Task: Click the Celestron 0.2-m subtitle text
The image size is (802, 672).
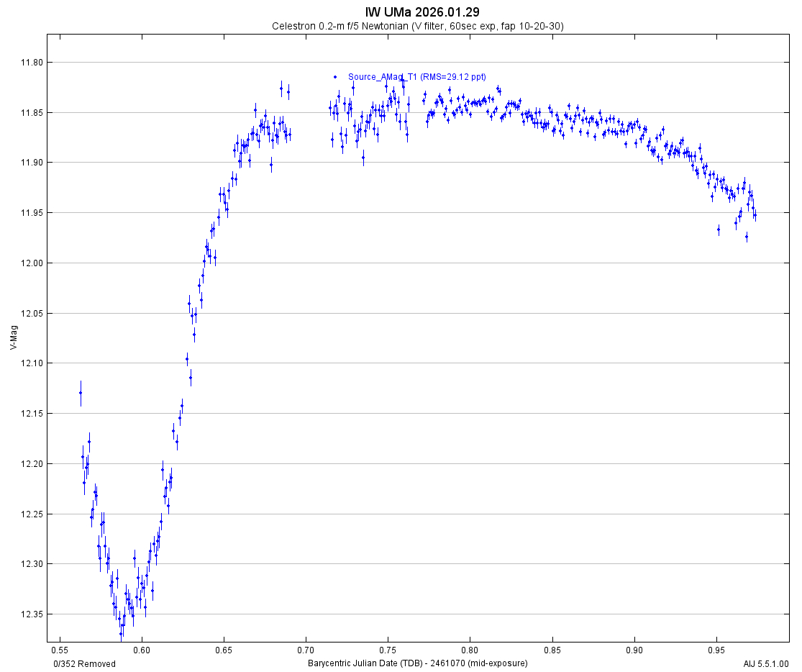Action: 417,26
